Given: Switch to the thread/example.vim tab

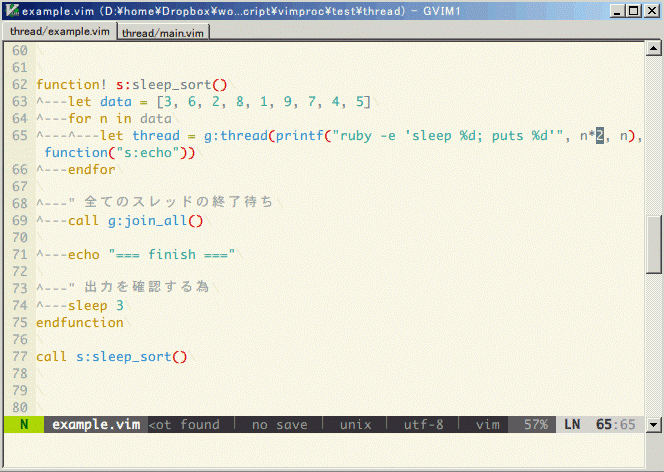Looking at the screenshot, I should 60,32.
